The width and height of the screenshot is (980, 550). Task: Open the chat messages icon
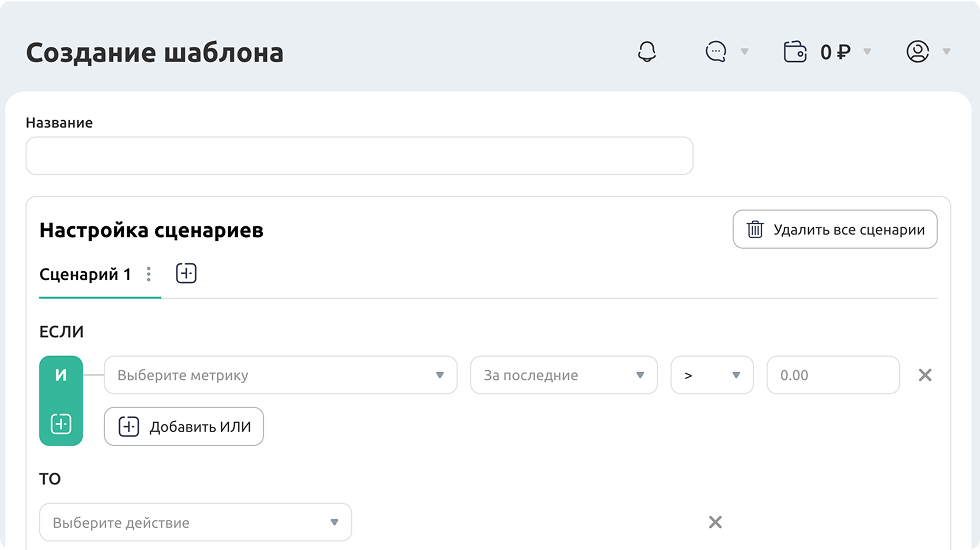[716, 52]
